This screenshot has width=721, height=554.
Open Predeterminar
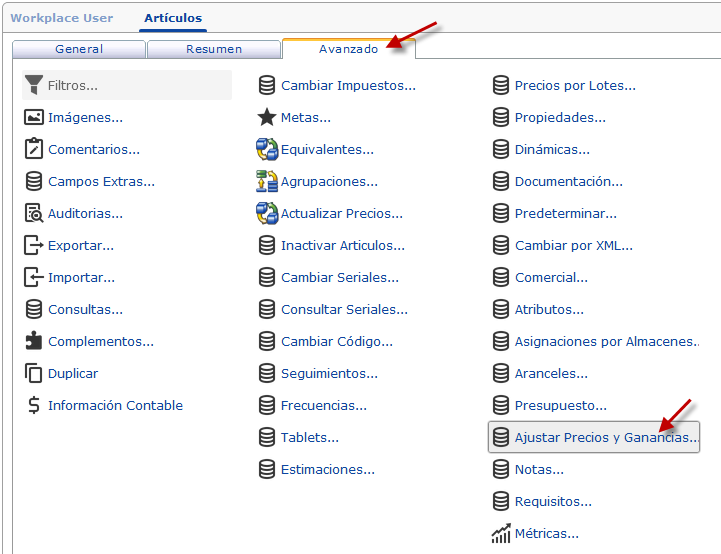(566, 213)
